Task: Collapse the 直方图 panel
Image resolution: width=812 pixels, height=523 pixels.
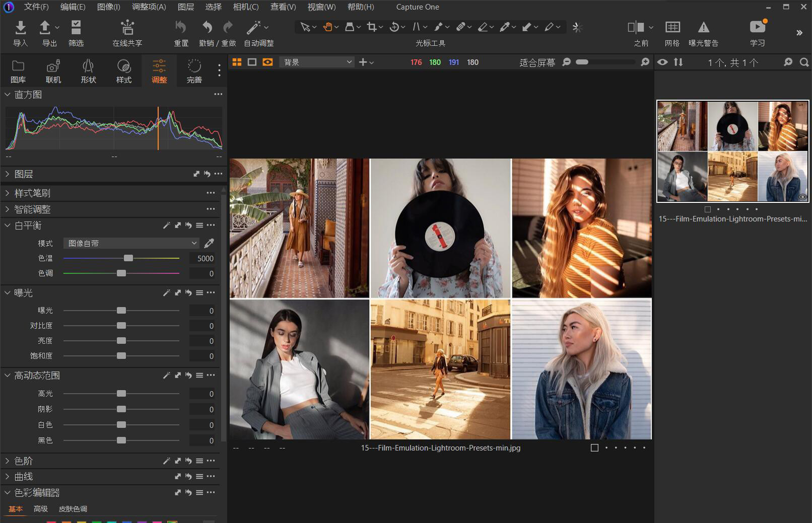Action: pos(7,94)
